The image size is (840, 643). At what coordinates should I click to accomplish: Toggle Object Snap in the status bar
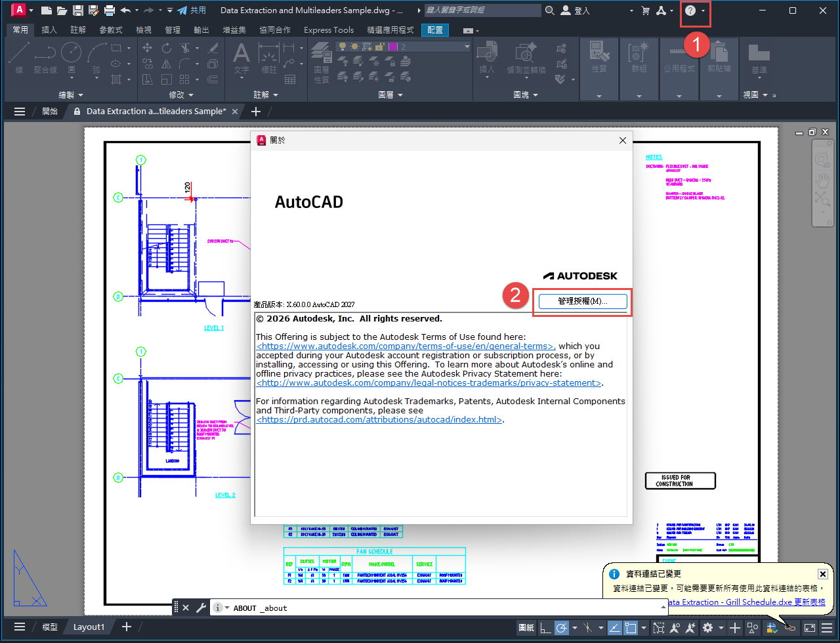631,628
